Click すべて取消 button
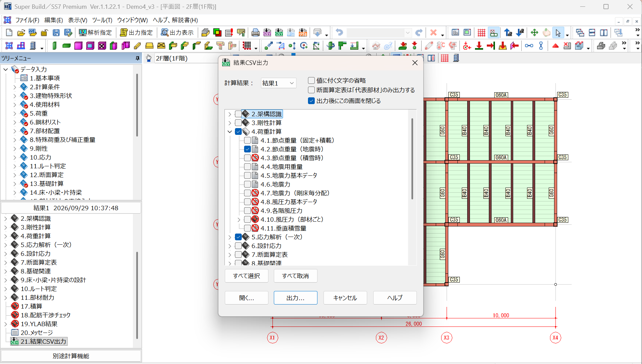The image size is (642, 364). [295, 276]
